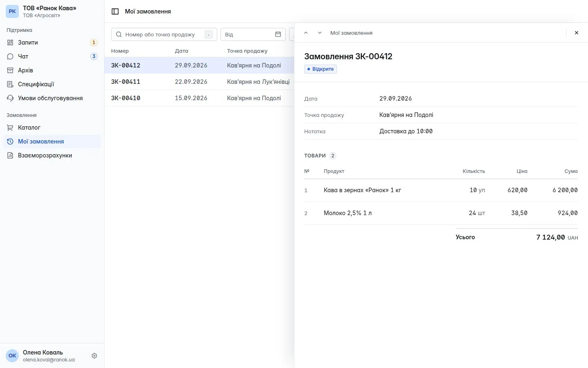Screen dimensions: 588x368
Task: Go to previous order with up chevron
Action: pyautogui.click(x=306, y=33)
